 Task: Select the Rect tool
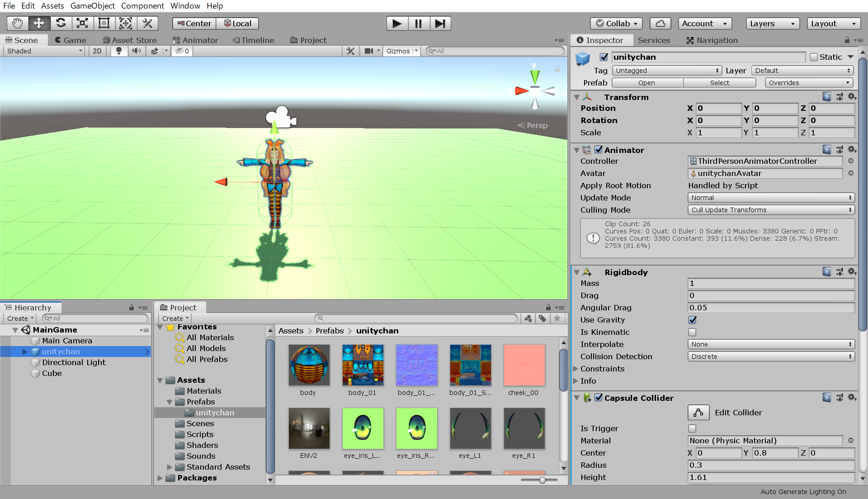104,24
